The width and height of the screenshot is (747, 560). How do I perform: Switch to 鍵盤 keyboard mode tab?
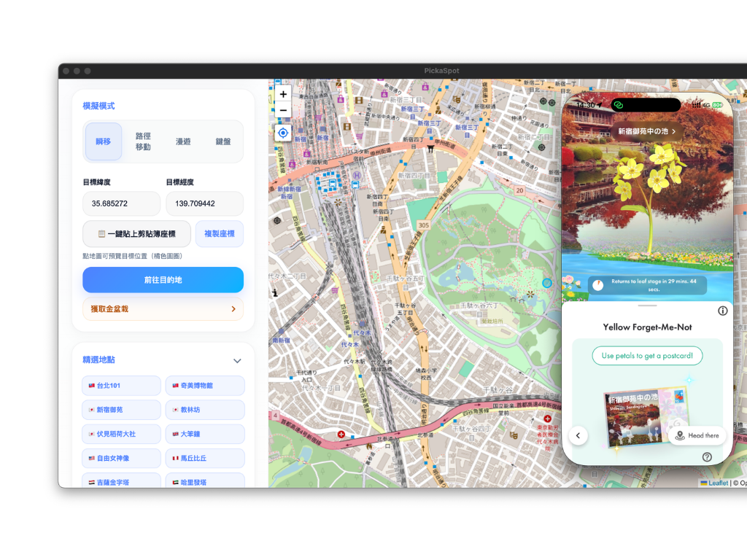click(223, 141)
